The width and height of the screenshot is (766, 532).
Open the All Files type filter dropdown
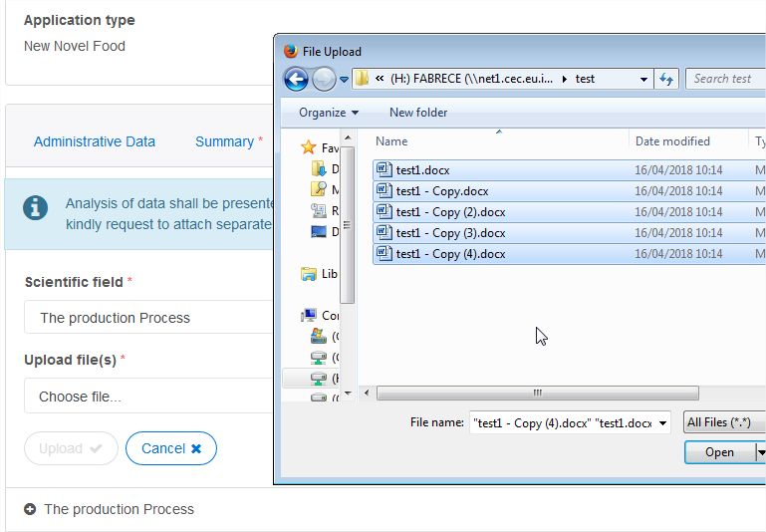pyautogui.click(x=724, y=422)
